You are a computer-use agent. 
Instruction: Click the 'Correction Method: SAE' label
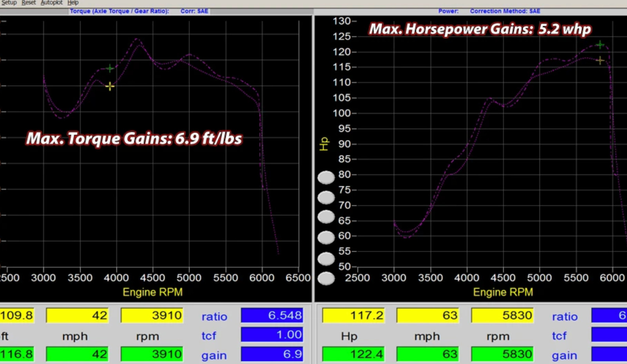click(x=505, y=11)
